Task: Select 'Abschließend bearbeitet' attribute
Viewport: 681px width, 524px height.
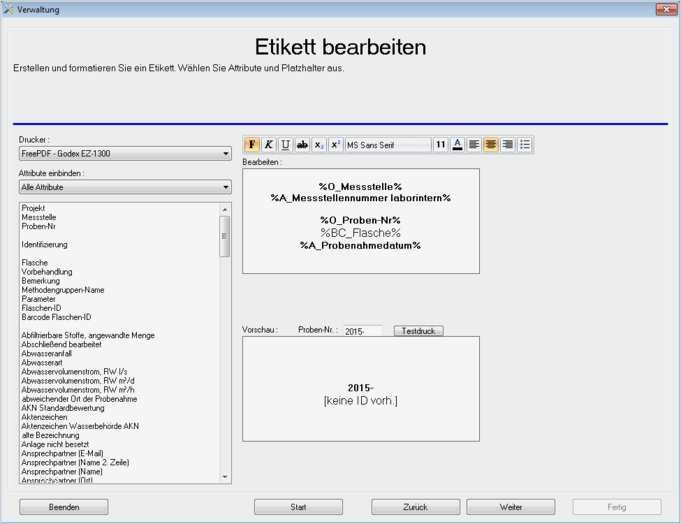Action: click(62, 345)
